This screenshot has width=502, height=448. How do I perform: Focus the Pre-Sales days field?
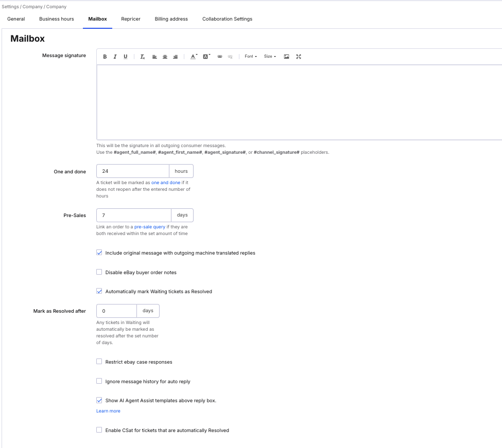[134, 215]
